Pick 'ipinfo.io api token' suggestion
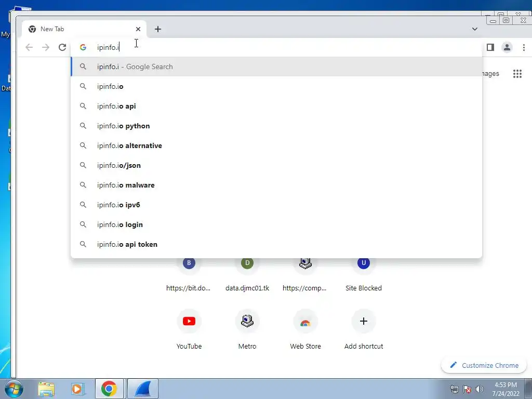532x399 pixels. (276, 244)
